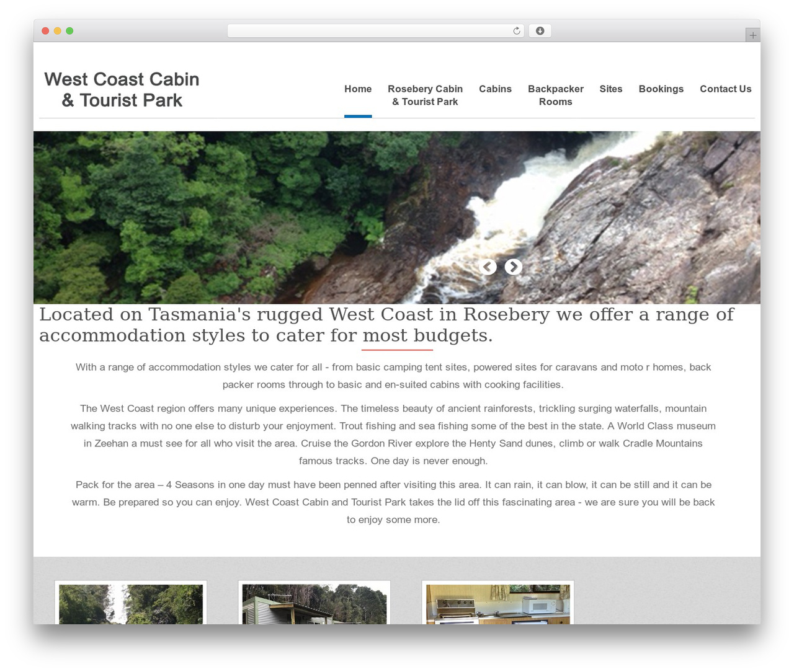Reload the page with the refresh icon
This screenshot has height=672, width=794.
pos(517,31)
